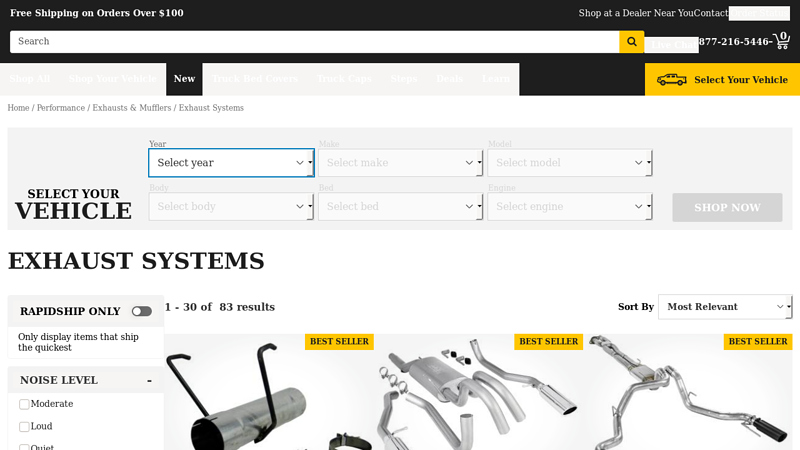
Task: Check the Loud noise level box
Action: click(x=24, y=427)
